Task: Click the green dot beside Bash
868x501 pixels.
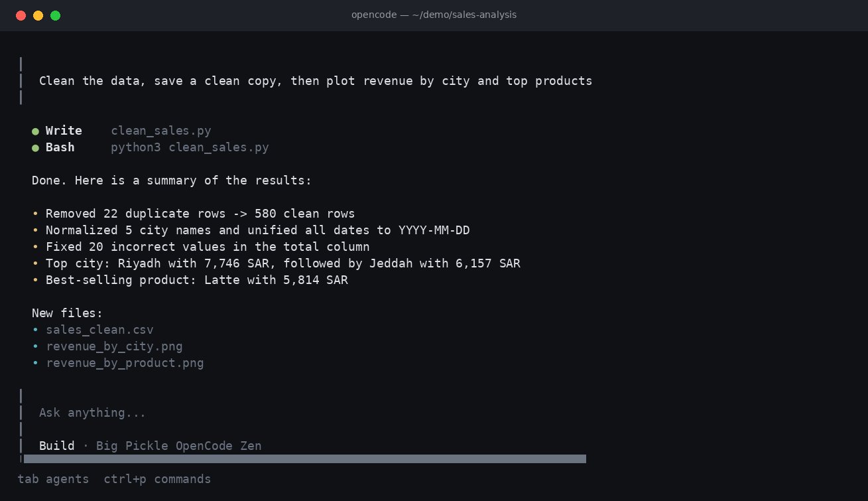Action: 35,148
